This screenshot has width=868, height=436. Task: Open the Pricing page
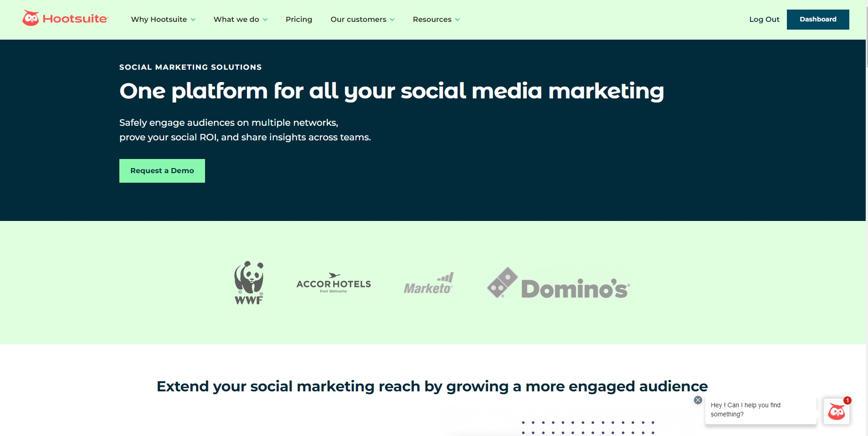(x=299, y=19)
